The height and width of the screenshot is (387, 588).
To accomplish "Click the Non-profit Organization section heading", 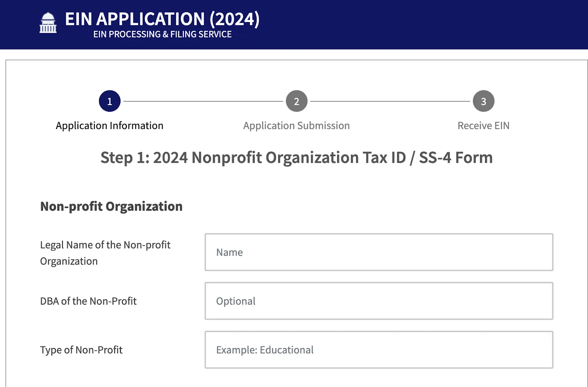I will point(111,207).
